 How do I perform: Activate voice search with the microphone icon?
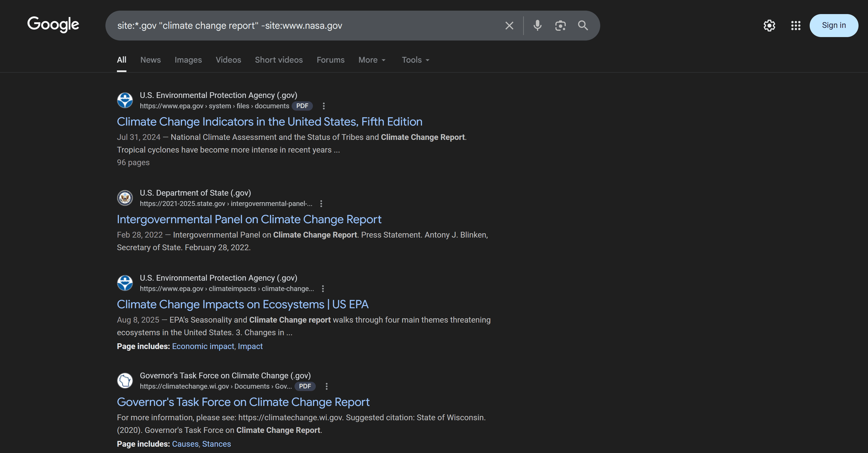(537, 25)
